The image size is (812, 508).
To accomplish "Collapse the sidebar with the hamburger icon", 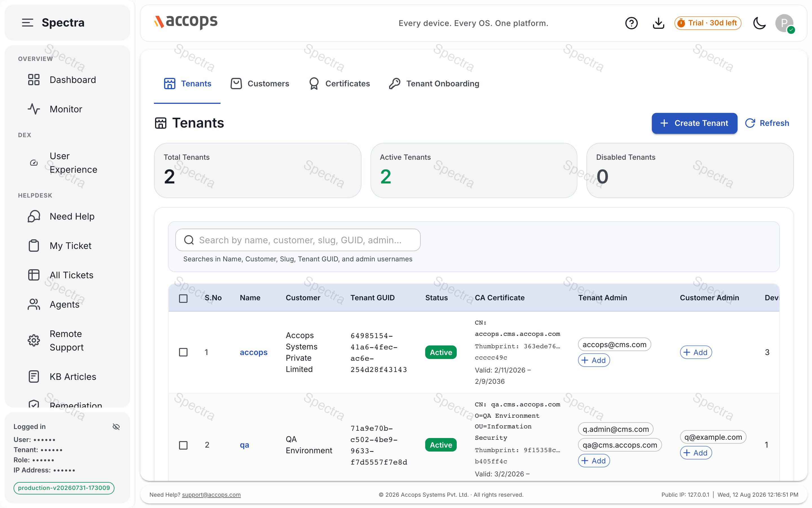I will point(28,23).
